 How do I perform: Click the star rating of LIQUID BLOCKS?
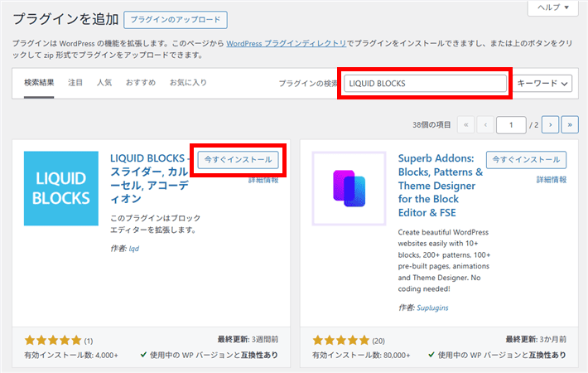tap(53, 341)
